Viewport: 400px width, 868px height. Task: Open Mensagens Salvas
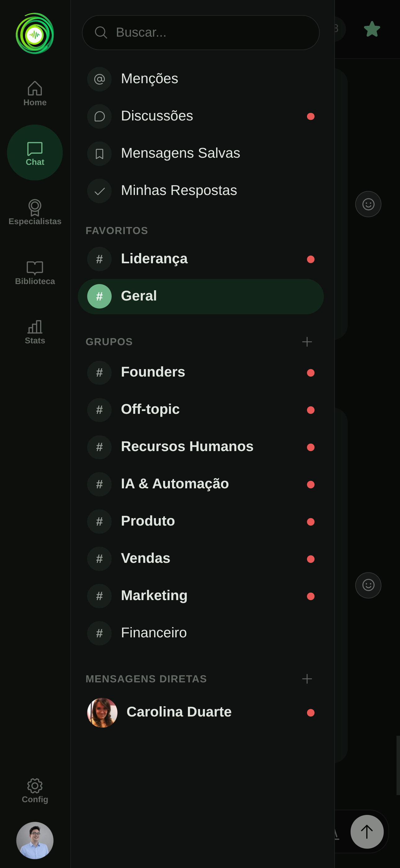180,153
